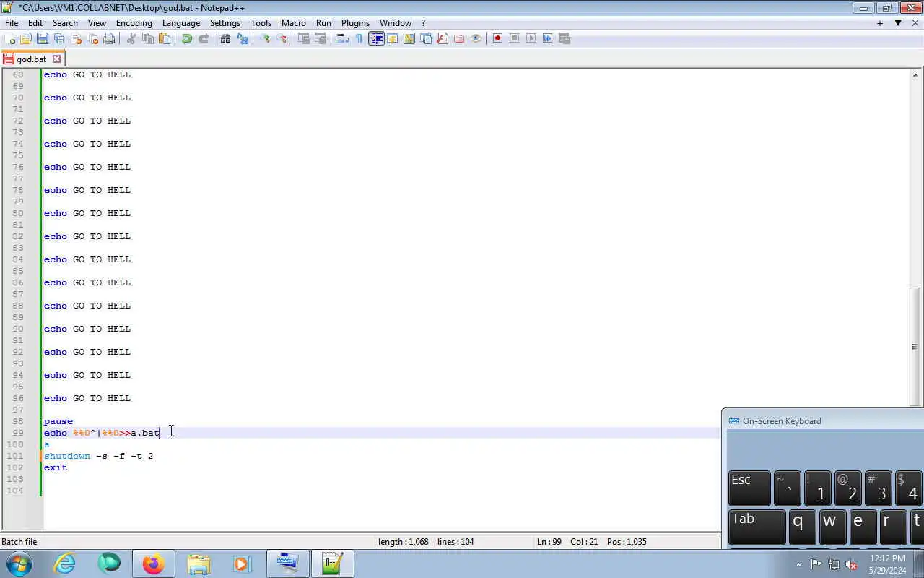Click the editor vertical scrollbar thumb

[915, 346]
